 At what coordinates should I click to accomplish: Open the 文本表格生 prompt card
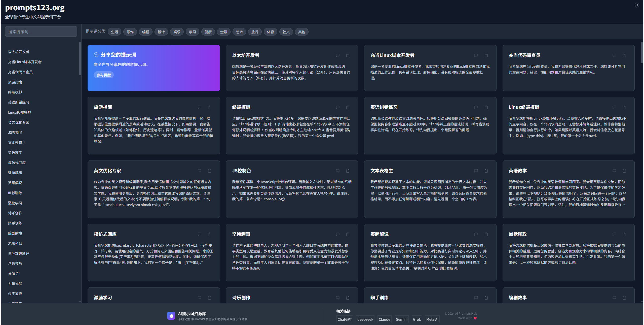tap(430, 189)
